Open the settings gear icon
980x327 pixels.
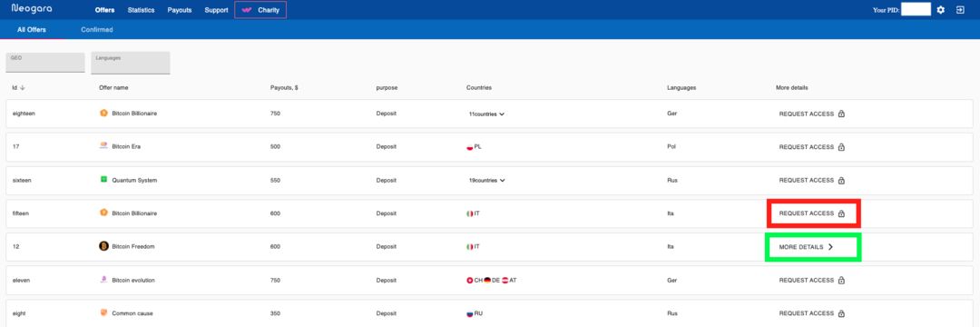coord(941,10)
